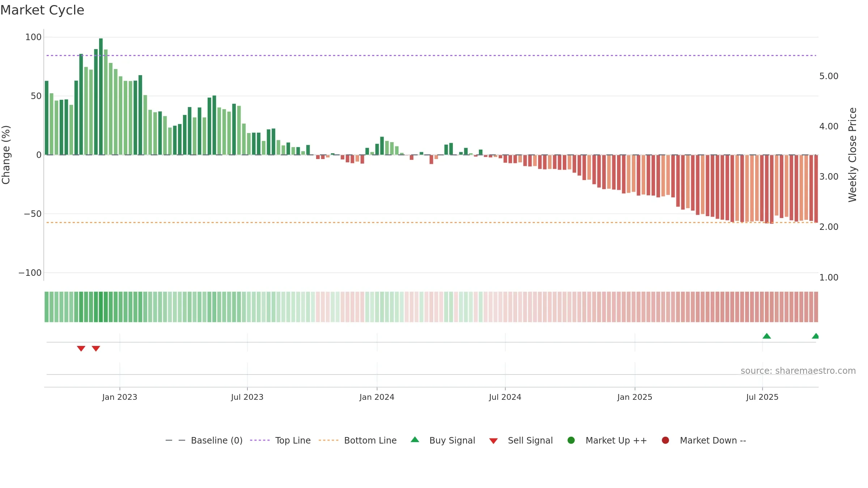The height and width of the screenshot is (488, 868).
Task: Click the Jan 2024 axis label
Action: click(x=377, y=397)
